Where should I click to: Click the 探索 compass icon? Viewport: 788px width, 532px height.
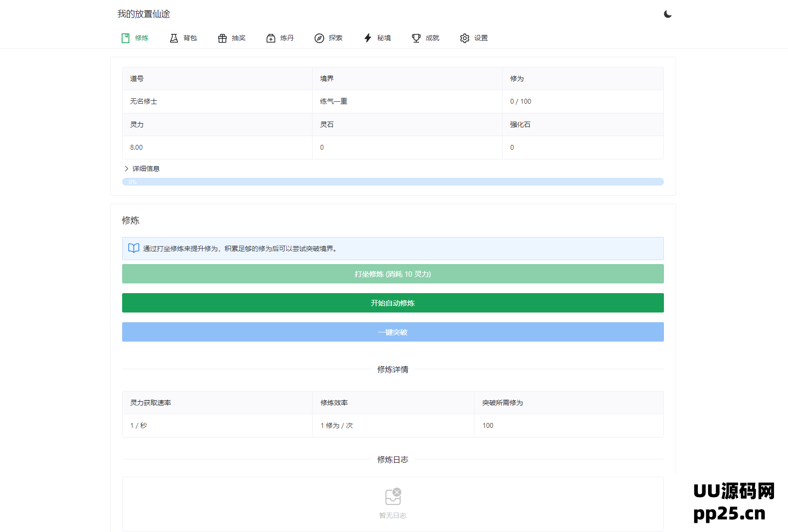(319, 38)
